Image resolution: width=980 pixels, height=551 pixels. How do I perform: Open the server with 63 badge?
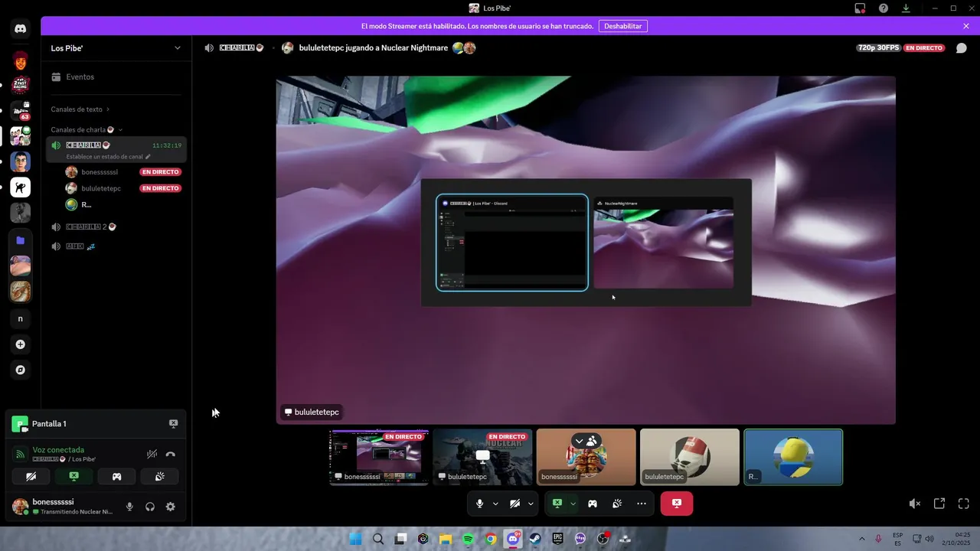click(x=21, y=111)
